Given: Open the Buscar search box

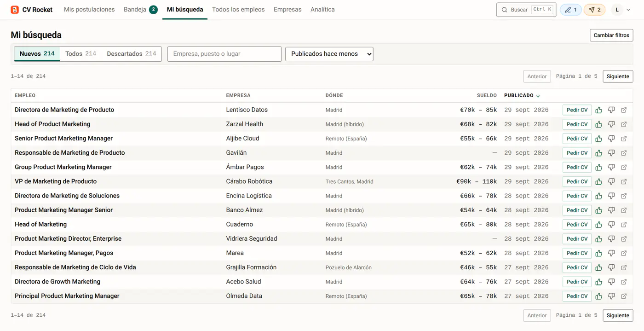Looking at the screenshot, I should coord(526,10).
